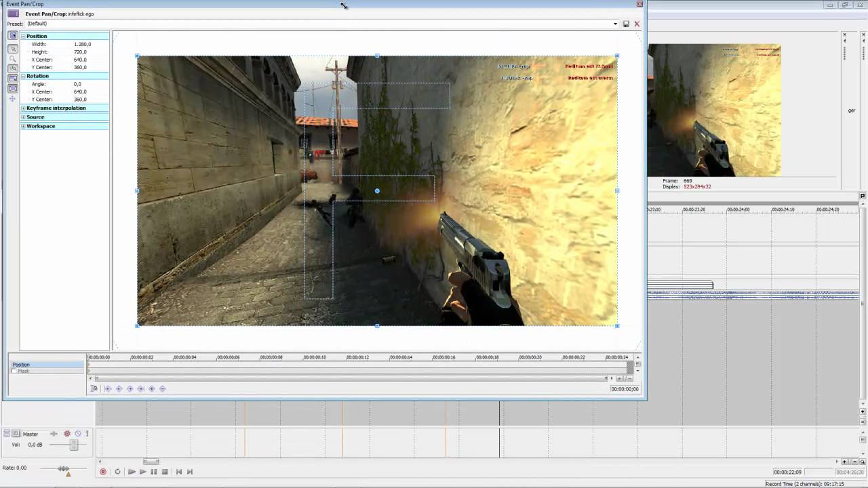Click the keyframe timecode field 00:00:00;00

(x=624, y=389)
